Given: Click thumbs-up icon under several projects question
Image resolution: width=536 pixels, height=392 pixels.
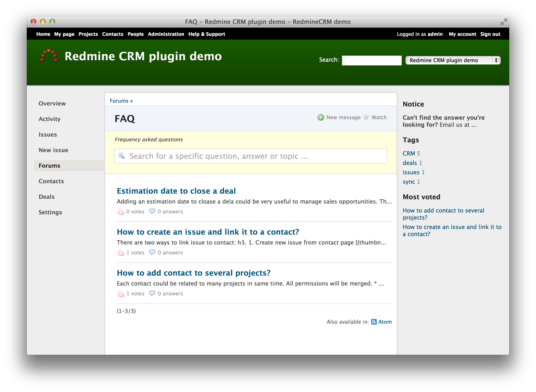Looking at the screenshot, I should tap(121, 294).
